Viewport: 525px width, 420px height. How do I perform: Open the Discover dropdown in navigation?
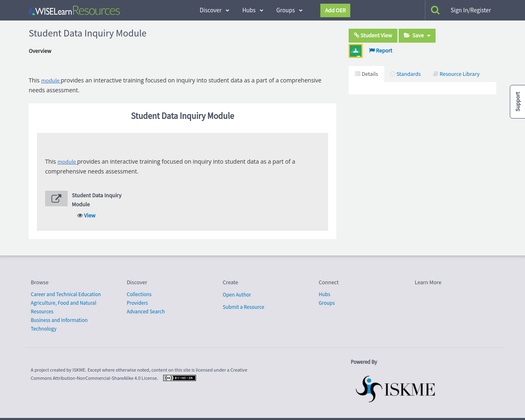[x=214, y=10]
